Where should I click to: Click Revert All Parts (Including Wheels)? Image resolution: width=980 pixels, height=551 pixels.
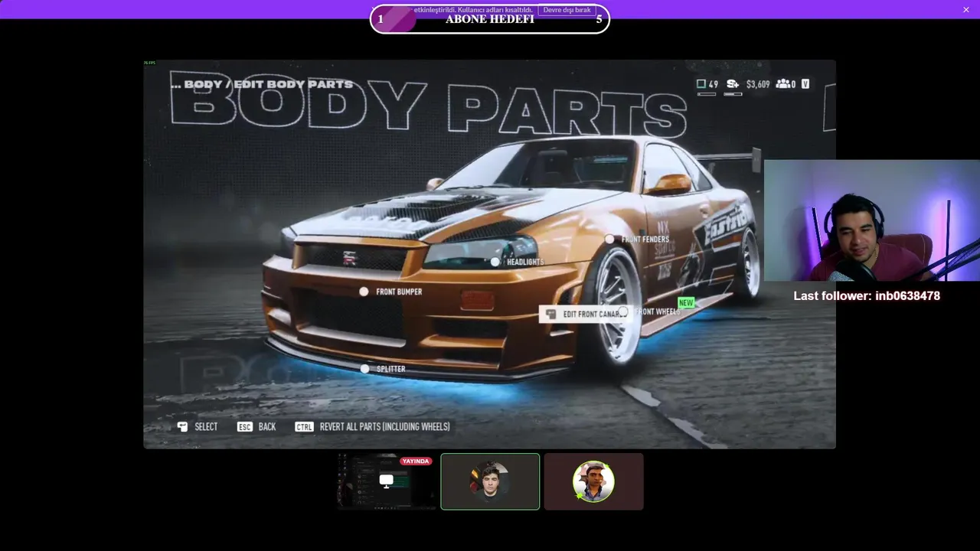pos(384,426)
